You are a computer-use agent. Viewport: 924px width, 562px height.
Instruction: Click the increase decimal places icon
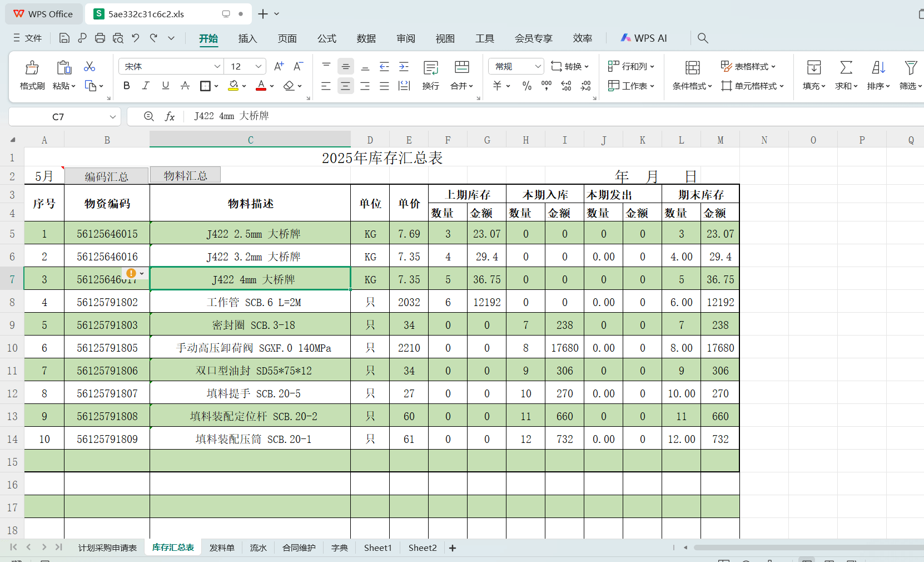(566, 86)
